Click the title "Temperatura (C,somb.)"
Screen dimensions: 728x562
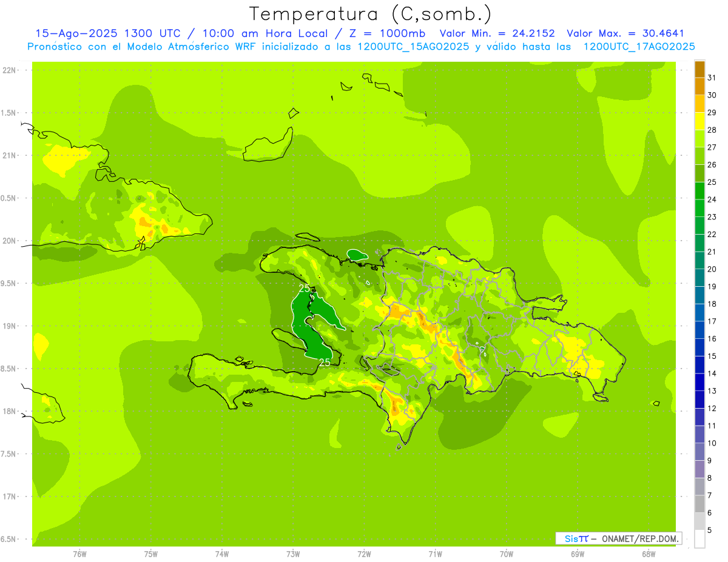click(x=370, y=13)
